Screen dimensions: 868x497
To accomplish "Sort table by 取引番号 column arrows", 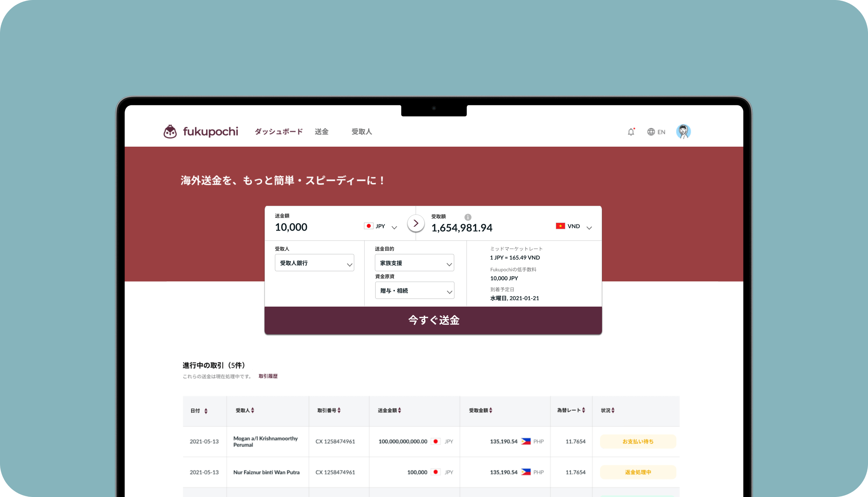I will 339,410.
